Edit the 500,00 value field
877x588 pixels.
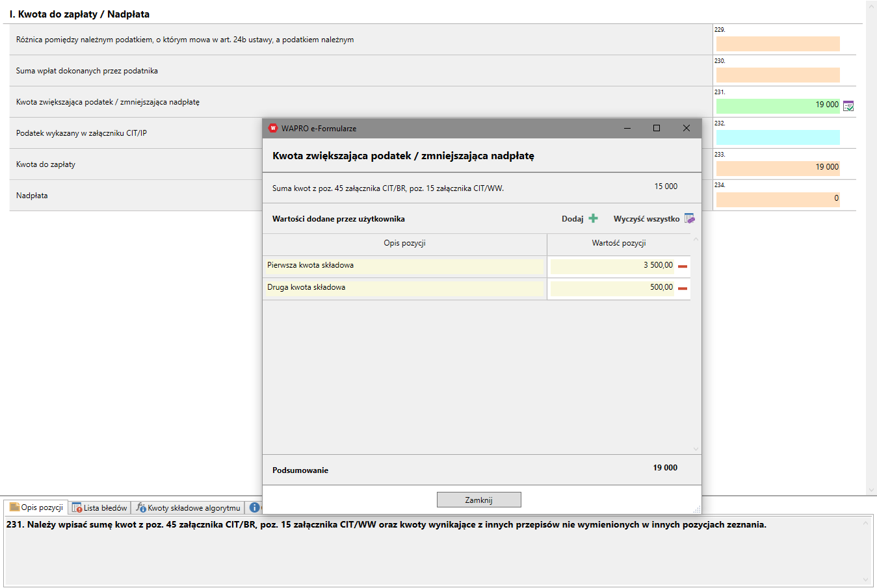tap(612, 288)
